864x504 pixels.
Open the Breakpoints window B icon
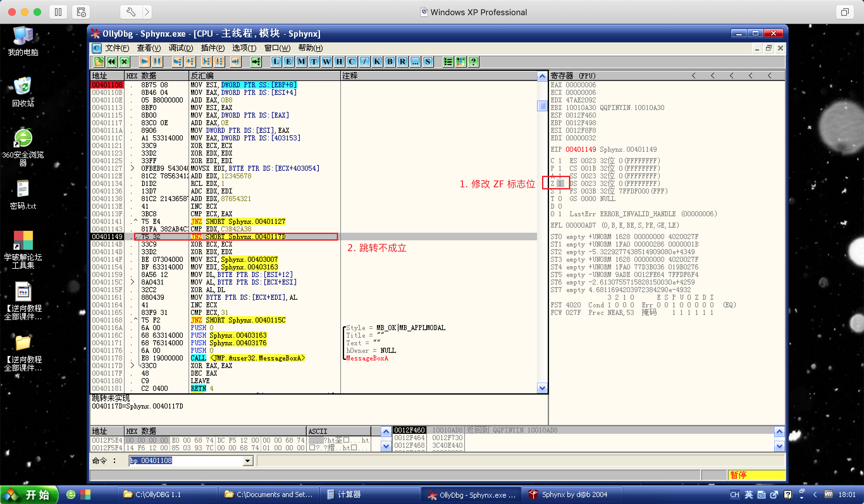[390, 62]
